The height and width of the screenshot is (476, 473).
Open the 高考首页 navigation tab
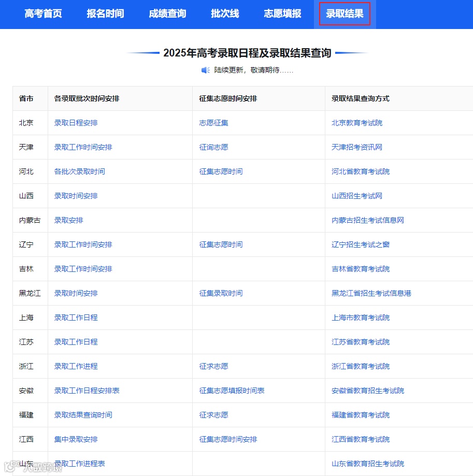(x=43, y=13)
